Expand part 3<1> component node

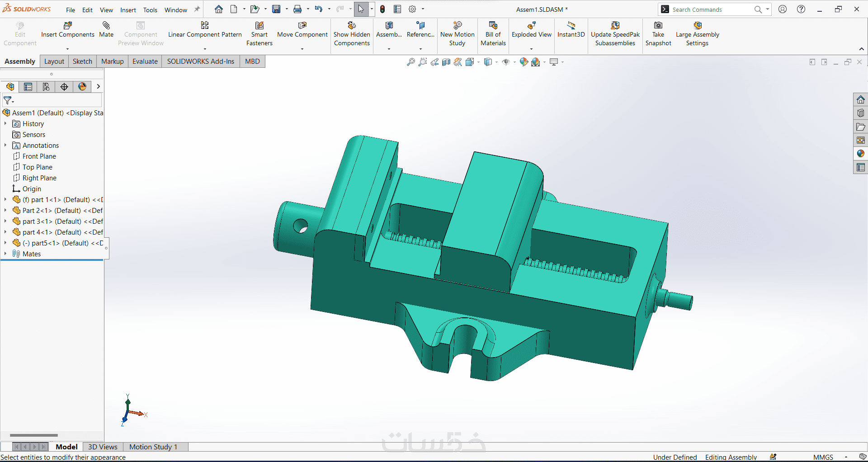pos(5,221)
